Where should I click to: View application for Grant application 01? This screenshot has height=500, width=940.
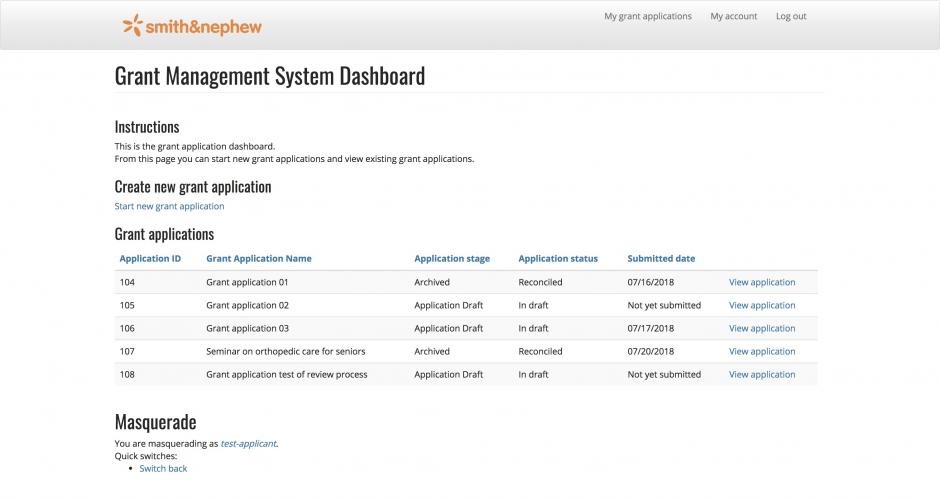[x=761, y=282]
